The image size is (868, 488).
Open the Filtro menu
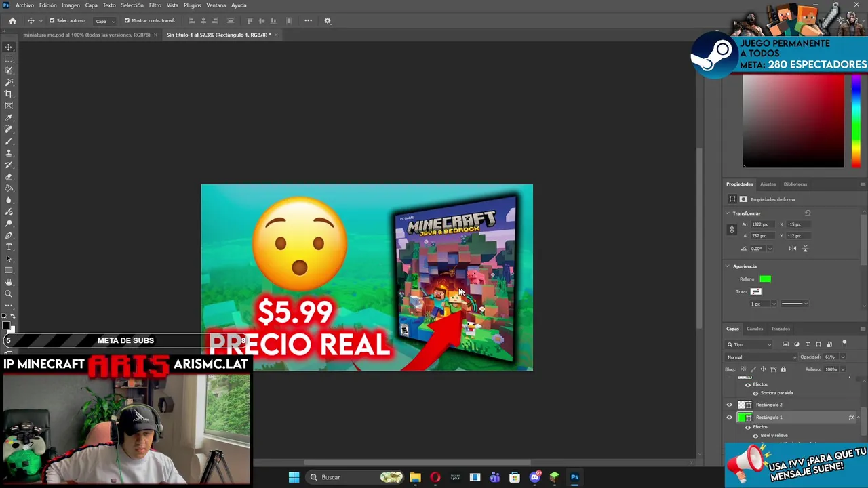(x=155, y=5)
